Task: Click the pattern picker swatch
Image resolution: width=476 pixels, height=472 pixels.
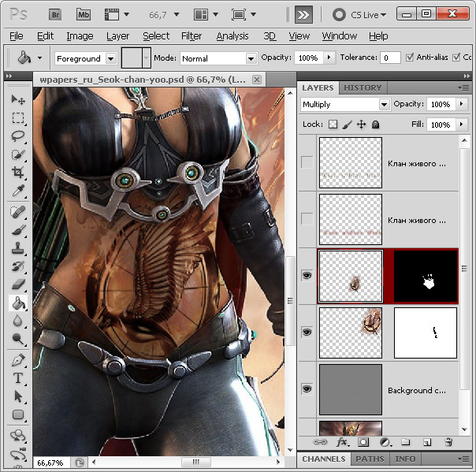Action: (132, 58)
